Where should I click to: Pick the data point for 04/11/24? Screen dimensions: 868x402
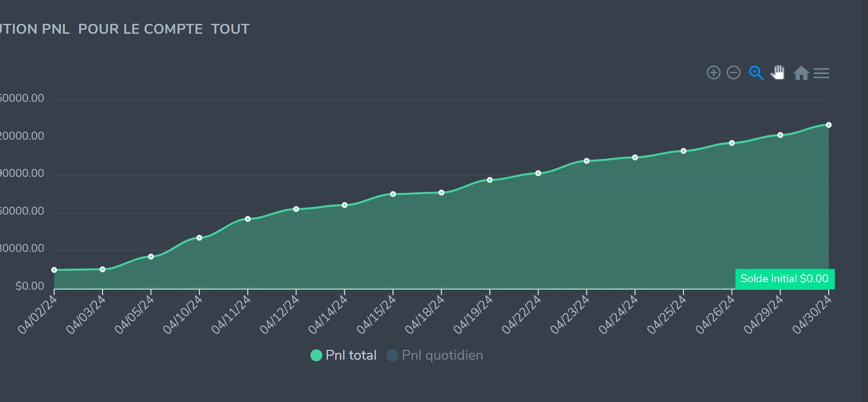click(248, 219)
